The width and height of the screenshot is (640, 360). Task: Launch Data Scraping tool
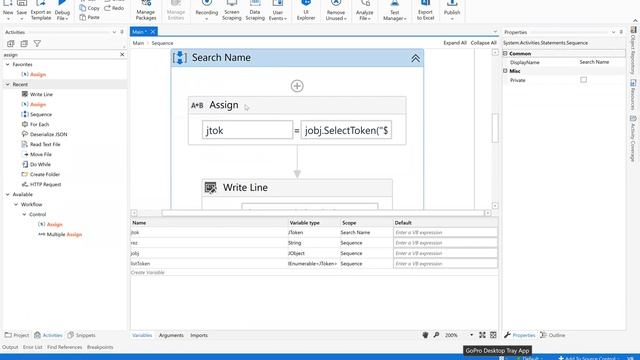tap(255, 10)
